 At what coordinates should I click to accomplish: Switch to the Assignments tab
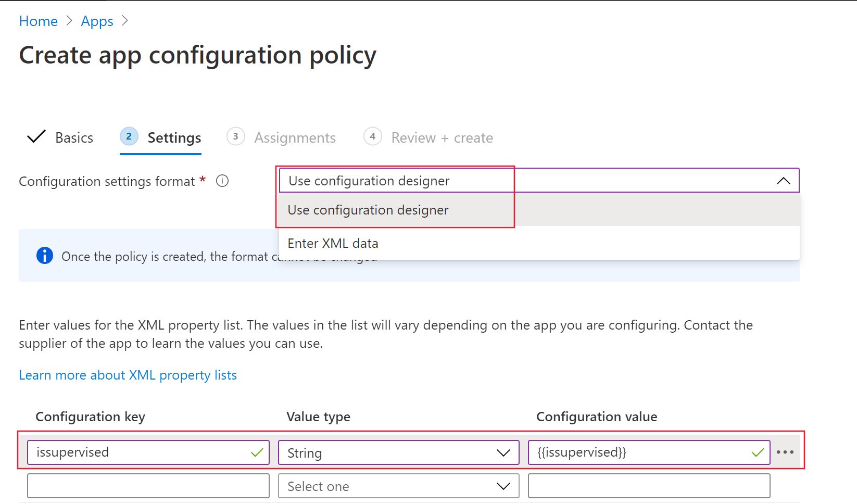295,137
